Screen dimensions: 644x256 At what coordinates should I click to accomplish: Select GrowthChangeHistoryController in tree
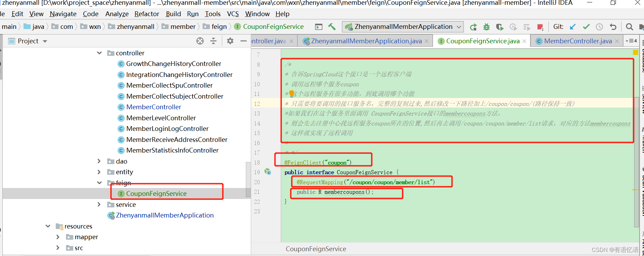pos(174,64)
